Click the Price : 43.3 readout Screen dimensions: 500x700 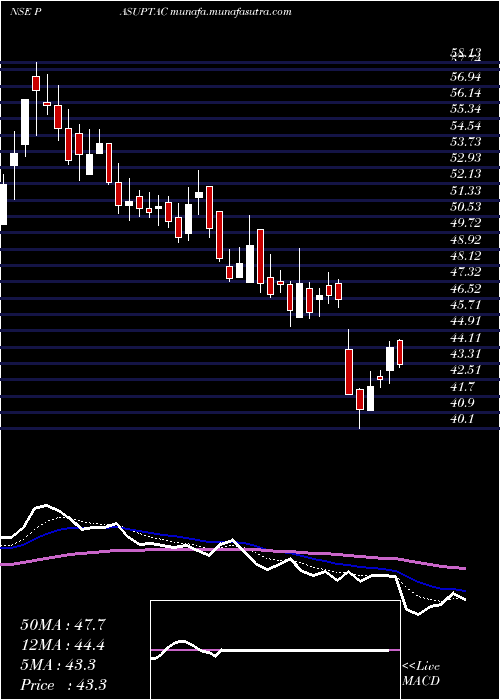click(x=63, y=685)
